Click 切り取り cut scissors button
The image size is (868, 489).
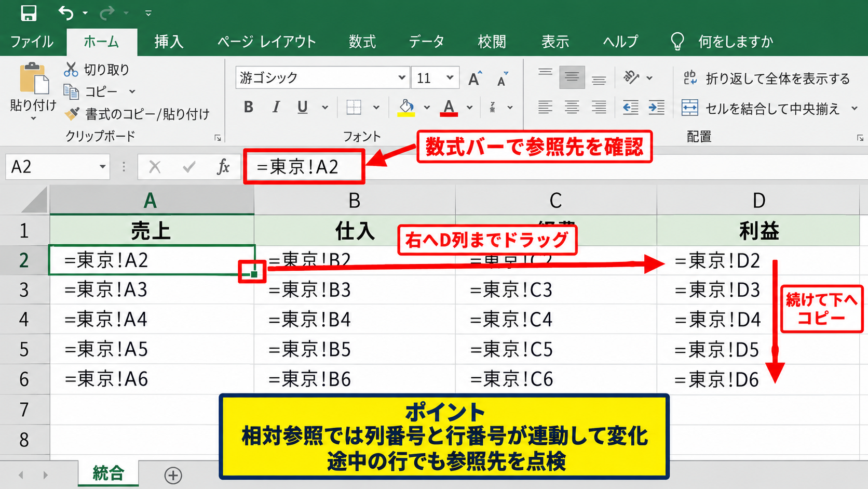tap(97, 69)
